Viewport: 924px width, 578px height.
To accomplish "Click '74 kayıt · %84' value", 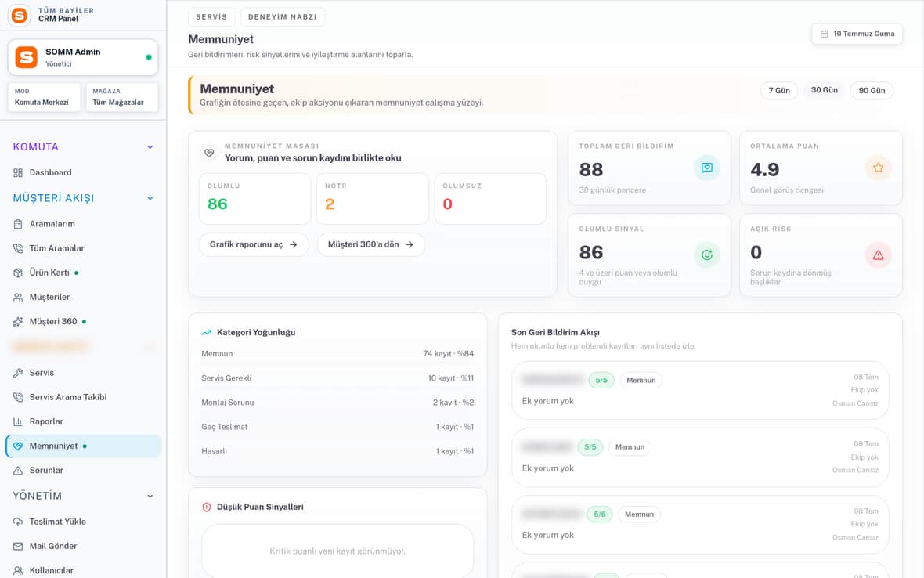I will pos(449,353).
